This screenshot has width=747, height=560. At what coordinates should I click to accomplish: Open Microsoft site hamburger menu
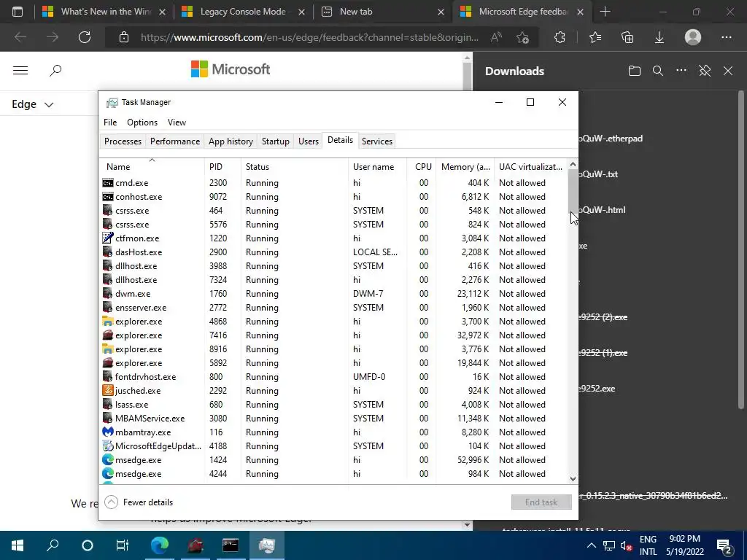(20, 71)
